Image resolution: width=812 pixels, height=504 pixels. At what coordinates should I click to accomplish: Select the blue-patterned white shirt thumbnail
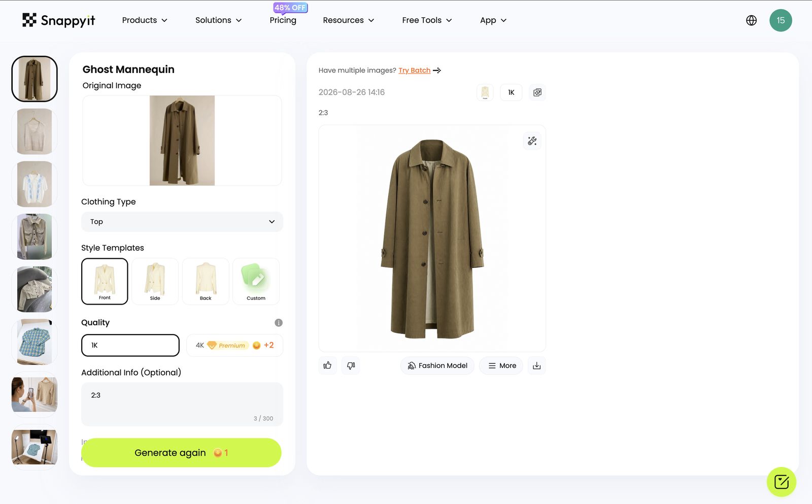pyautogui.click(x=35, y=184)
